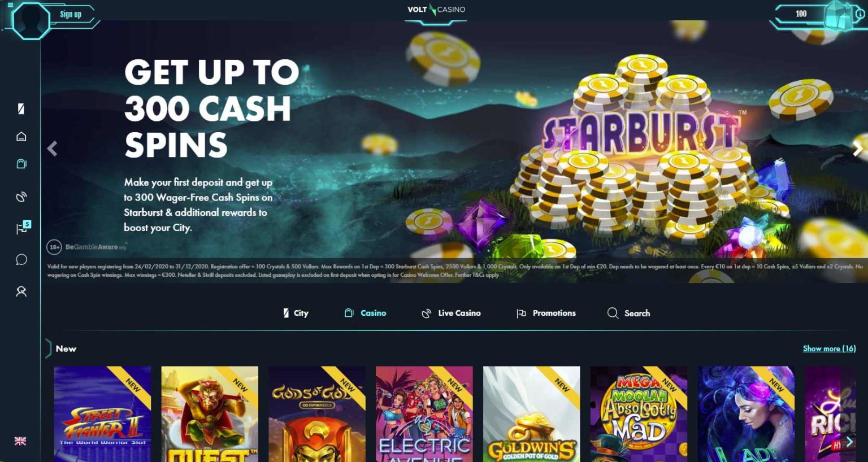Select the City tab

click(296, 313)
